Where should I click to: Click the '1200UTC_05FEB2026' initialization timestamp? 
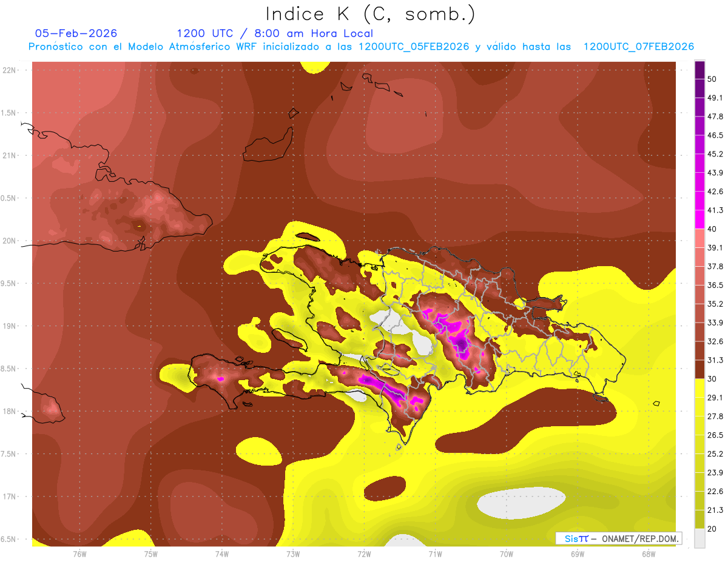point(414,47)
